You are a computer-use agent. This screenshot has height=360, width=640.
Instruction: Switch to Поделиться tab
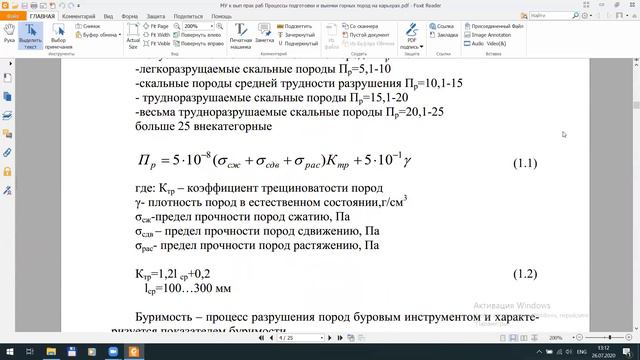point(188,16)
